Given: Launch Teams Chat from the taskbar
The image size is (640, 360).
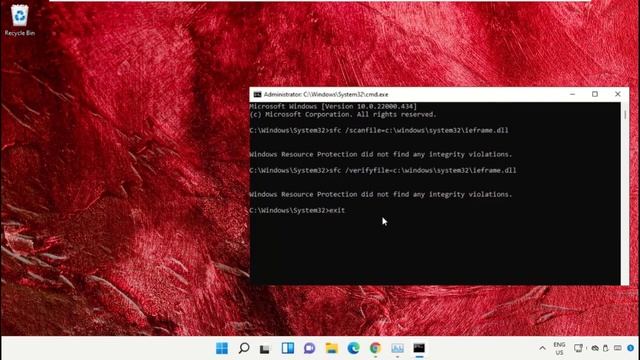Looking at the screenshot, I should 309,348.
